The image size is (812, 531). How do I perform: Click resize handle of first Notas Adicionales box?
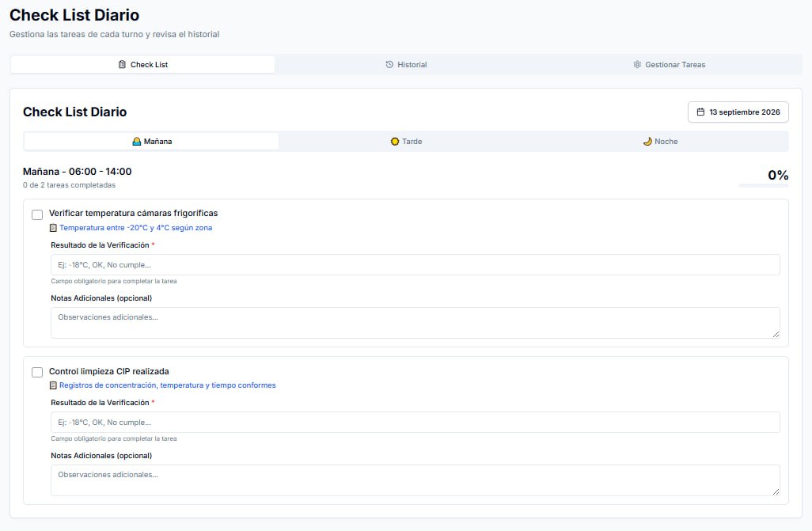776,334
